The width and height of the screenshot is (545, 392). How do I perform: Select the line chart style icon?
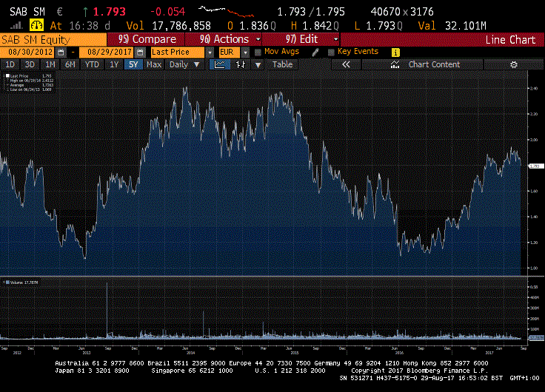220,64
